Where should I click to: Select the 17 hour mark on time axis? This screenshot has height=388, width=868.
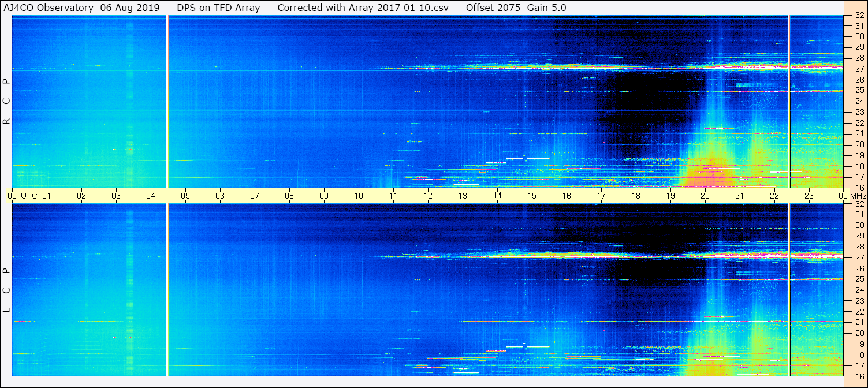(x=601, y=196)
